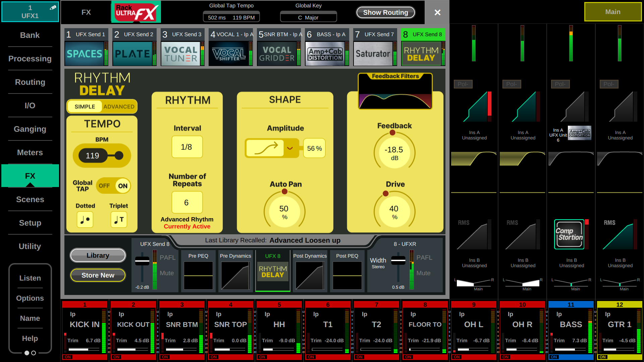Viewport: 644px width, 362px height.
Task: Switch delay mode to ADVANCED
Action: (x=119, y=107)
